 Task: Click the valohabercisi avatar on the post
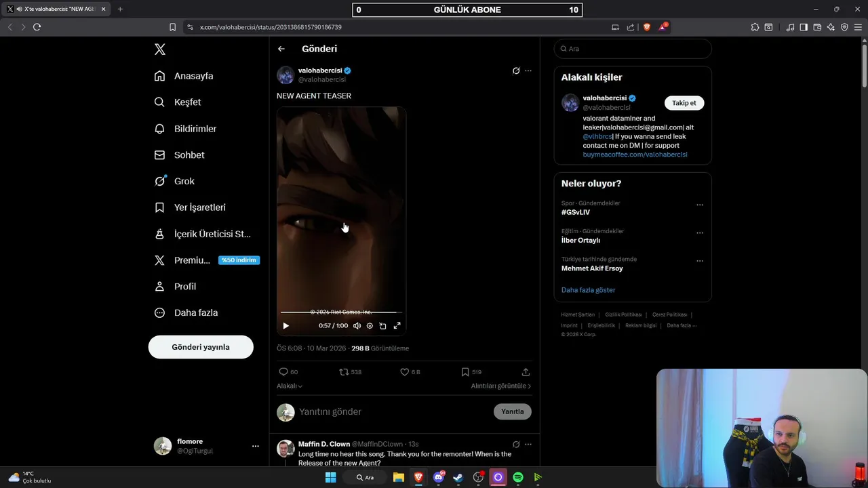click(x=285, y=75)
